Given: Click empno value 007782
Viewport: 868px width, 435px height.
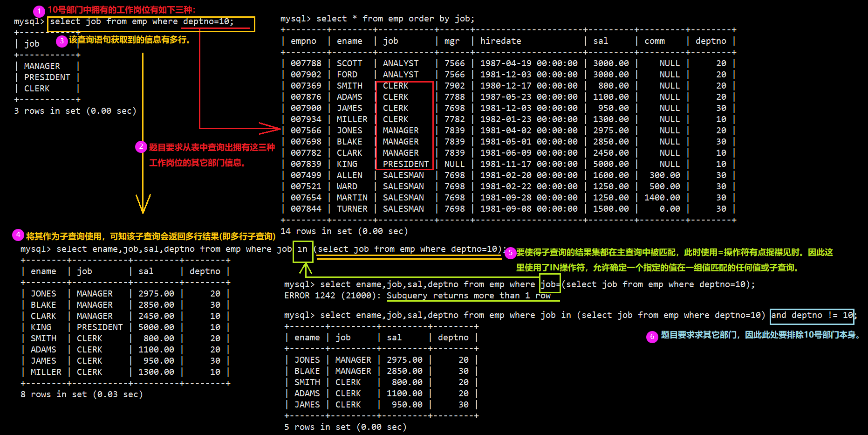Looking at the screenshot, I should tap(306, 153).
